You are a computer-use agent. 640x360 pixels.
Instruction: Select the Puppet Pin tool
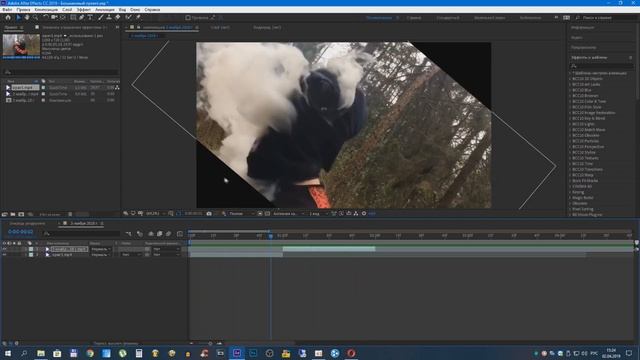coord(138,18)
